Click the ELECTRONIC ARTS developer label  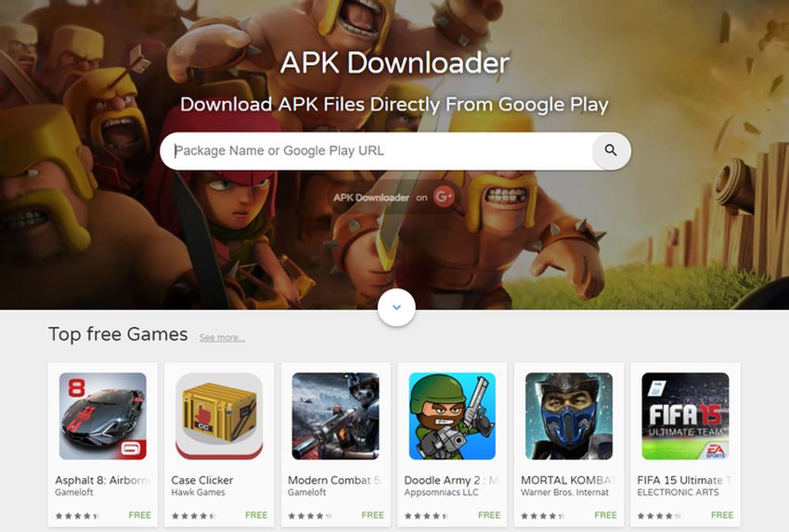pyautogui.click(x=678, y=492)
